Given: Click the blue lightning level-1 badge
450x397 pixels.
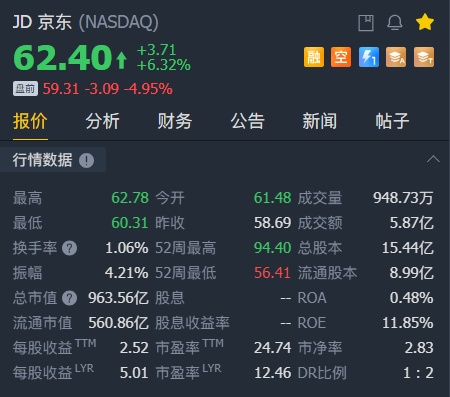Looking at the screenshot, I should (x=369, y=57).
